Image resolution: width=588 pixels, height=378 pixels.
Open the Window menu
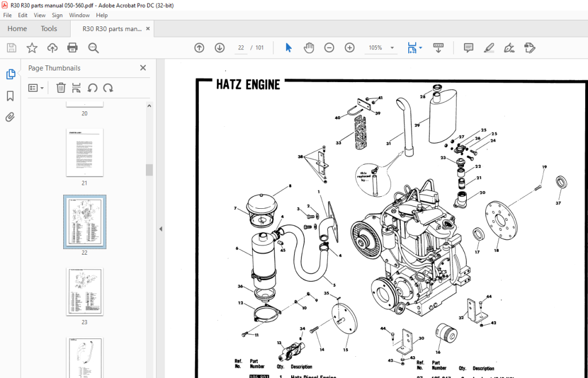pyautogui.click(x=79, y=15)
